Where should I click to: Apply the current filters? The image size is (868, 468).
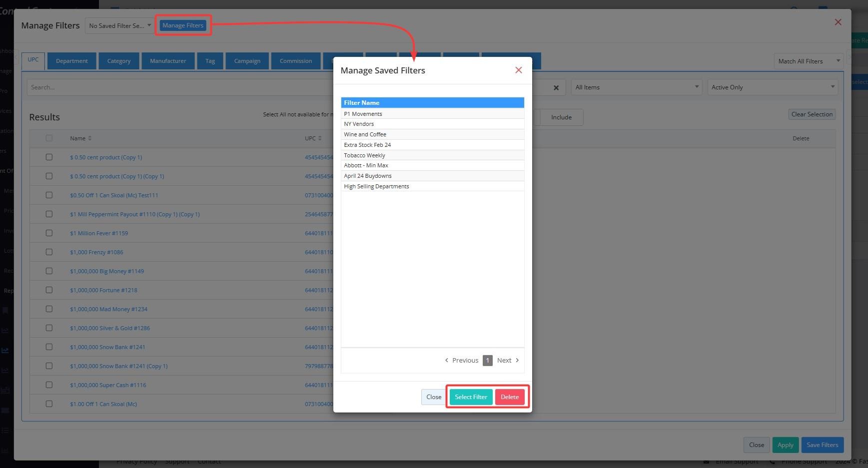coord(785,445)
